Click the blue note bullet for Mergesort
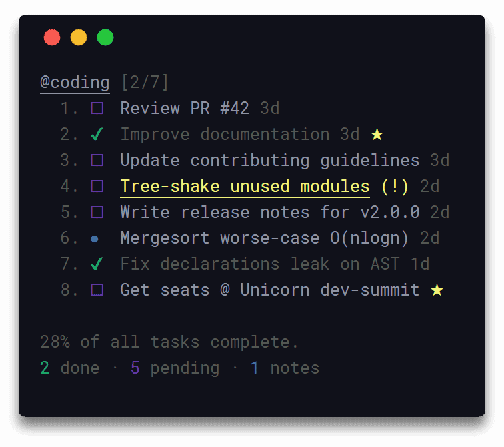The height and width of the screenshot is (447, 504). click(x=95, y=239)
